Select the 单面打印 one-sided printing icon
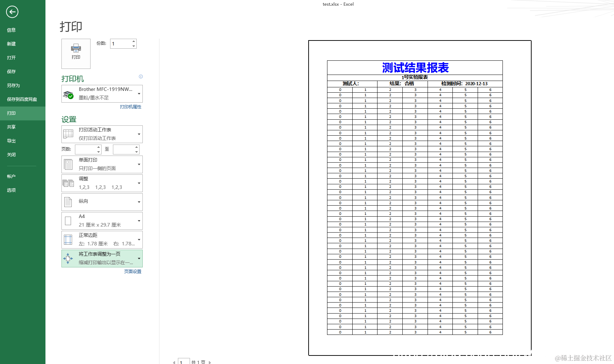The height and width of the screenshot is (364, 614). coord(68,164)
